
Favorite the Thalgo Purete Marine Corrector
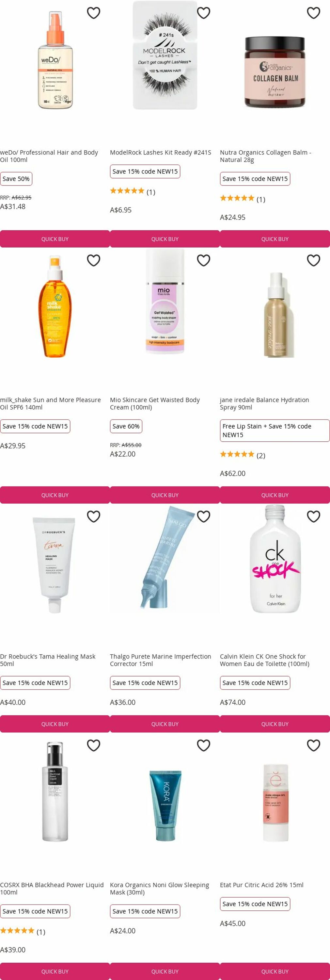(203, 516)
